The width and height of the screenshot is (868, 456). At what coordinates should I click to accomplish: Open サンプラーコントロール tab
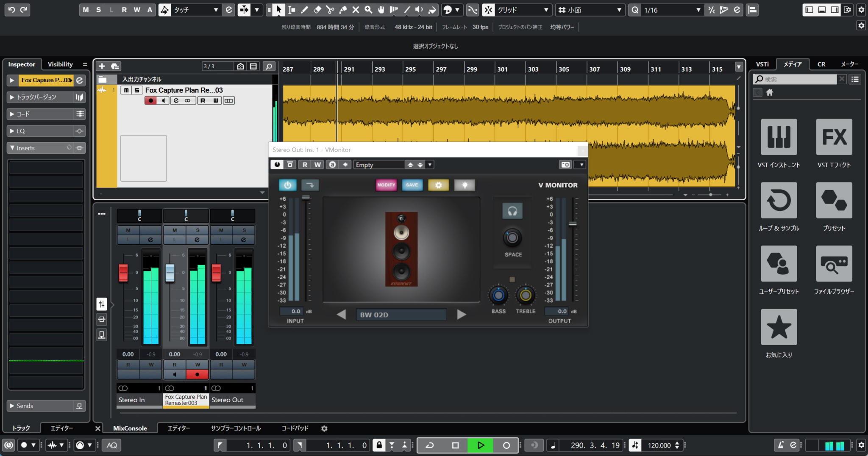point(236,428)
